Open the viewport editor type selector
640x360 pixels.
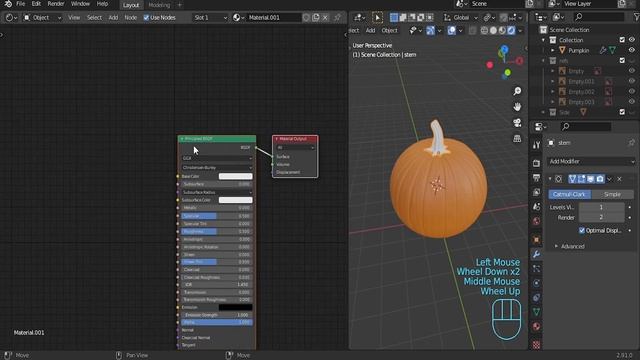360,18
